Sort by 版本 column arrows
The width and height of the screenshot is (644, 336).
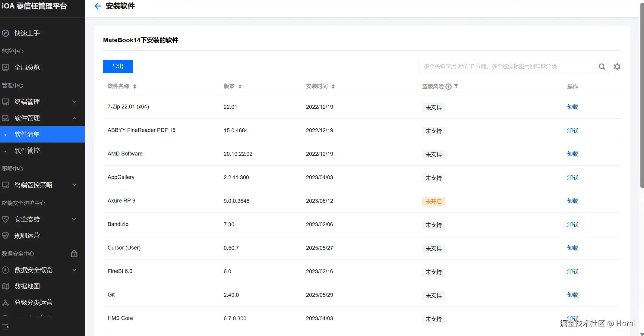click(240, 87)
